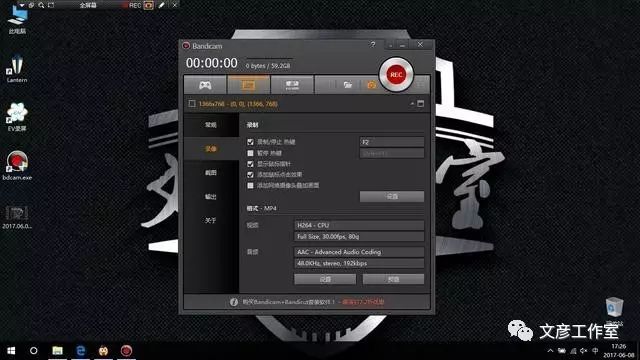Start recording with the red REC button
The width and height of the screenshot is (640, 360).
click(x=396, y=75)
